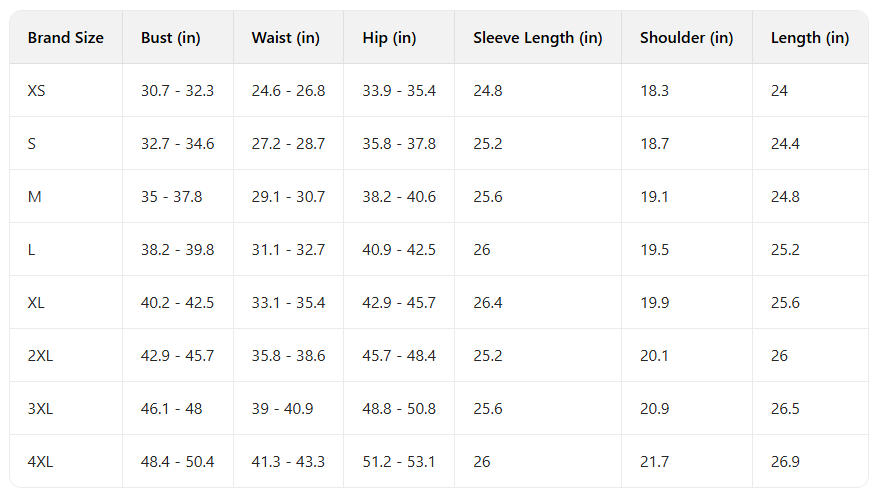Screen dimensions: 879x498
Task: Click the XL hip value 42.9 - 45.7
Action: tap(399, 303)
